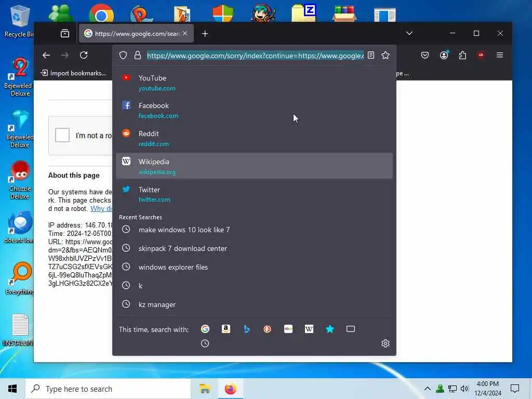
Task: Show site security padlock information
Action: tap(137, 55)
